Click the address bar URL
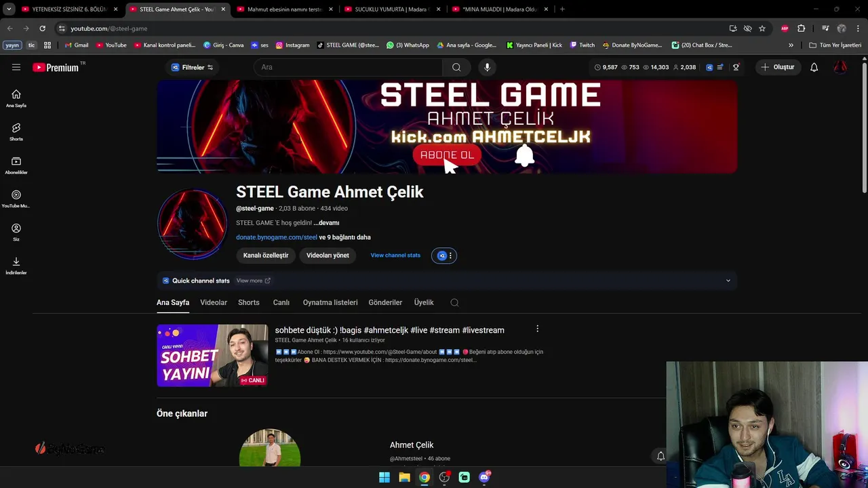868x488 pixels. pos(109,28)
